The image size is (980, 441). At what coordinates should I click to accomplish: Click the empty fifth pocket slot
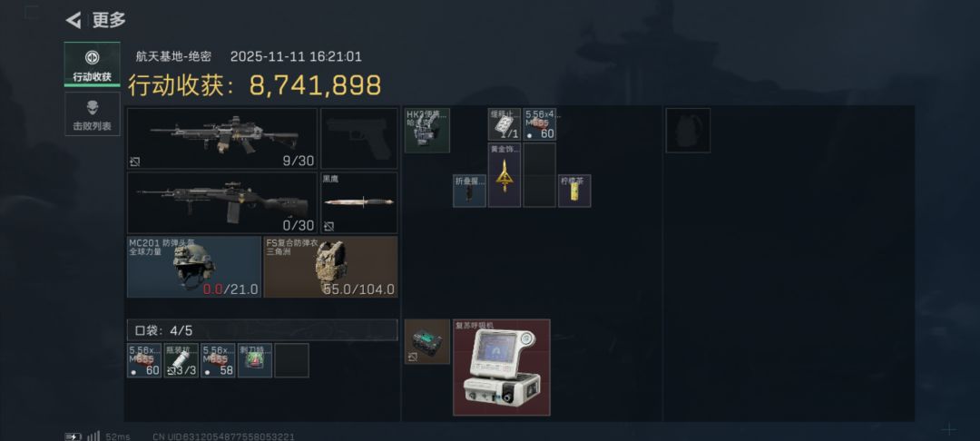(x=292, y=360)
